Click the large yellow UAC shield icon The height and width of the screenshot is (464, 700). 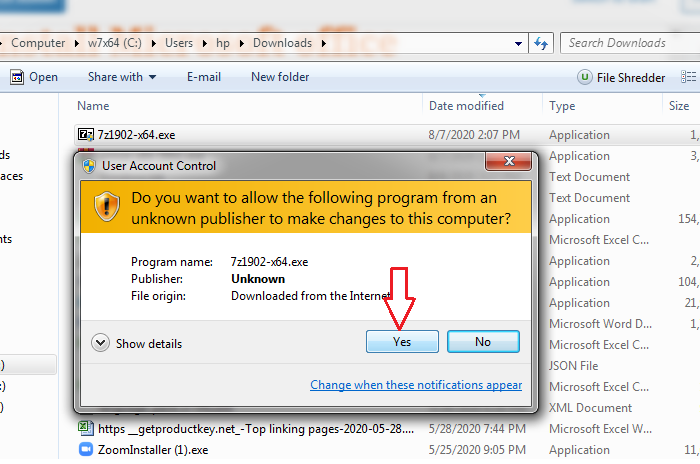point(107,206)
